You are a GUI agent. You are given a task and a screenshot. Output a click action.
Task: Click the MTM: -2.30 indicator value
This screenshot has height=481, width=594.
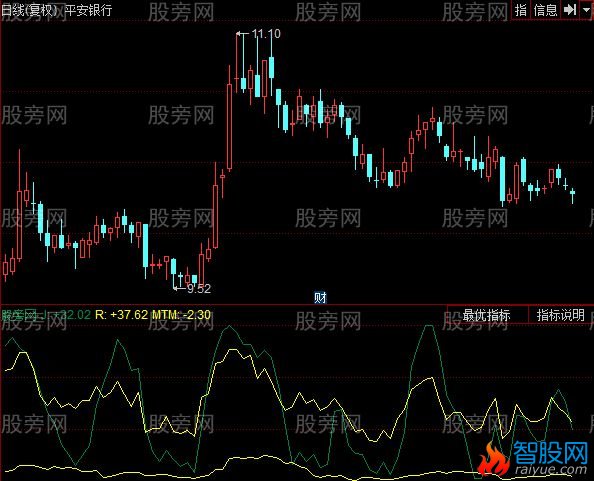(x=181, y=315)
